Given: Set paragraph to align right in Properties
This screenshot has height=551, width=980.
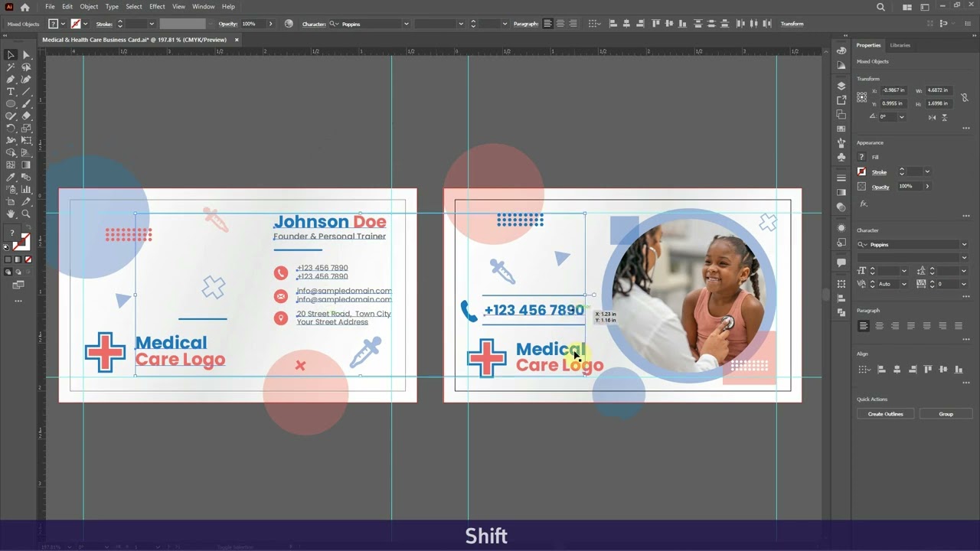Looking at the screenshot, I should coord(895,326).
